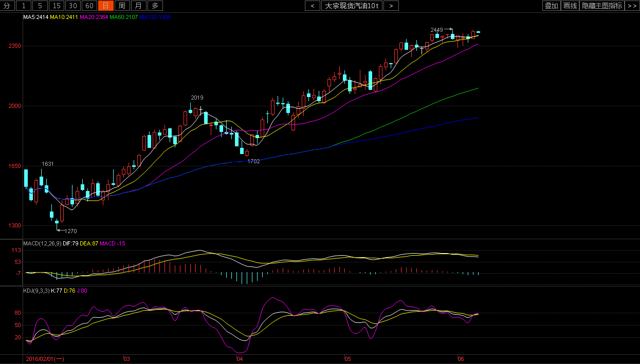
Task: Click the MA20:2364 indicator label
Action: tap(94, 17)
